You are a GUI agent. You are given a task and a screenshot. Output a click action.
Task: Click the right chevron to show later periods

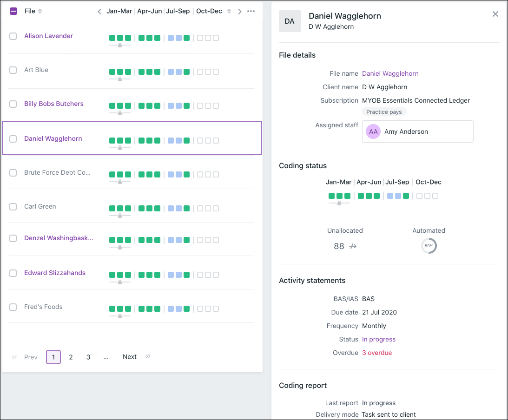[x=240, y=12]
